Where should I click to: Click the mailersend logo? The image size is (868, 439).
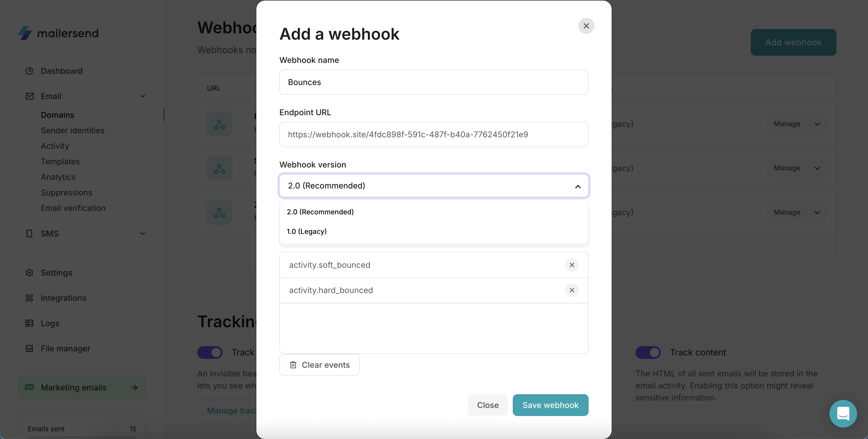pos(58,33)
